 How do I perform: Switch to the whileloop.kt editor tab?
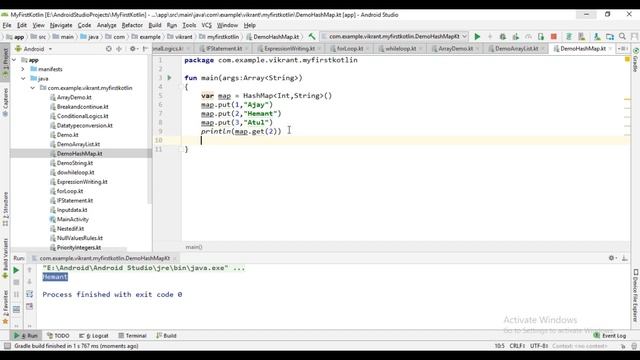pyautogui.click(x=400, y=49)
